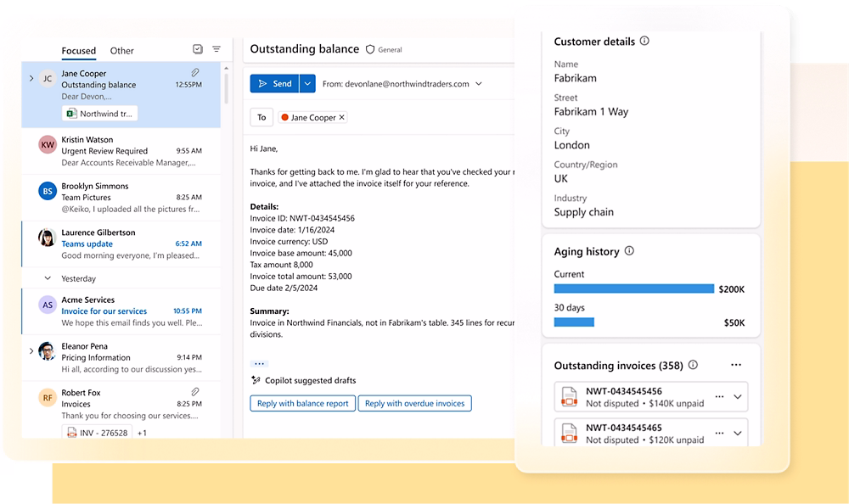Click the Fabrikam customer name value
The width and height of the screenshot is (849, 504).
coord(575,78)
